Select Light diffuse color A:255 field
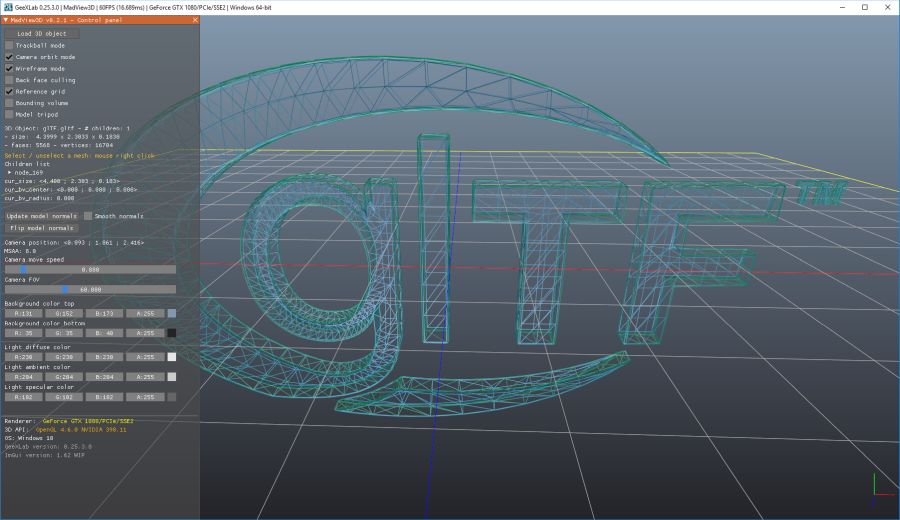This screenshot has height=520, width=900. 145,357
